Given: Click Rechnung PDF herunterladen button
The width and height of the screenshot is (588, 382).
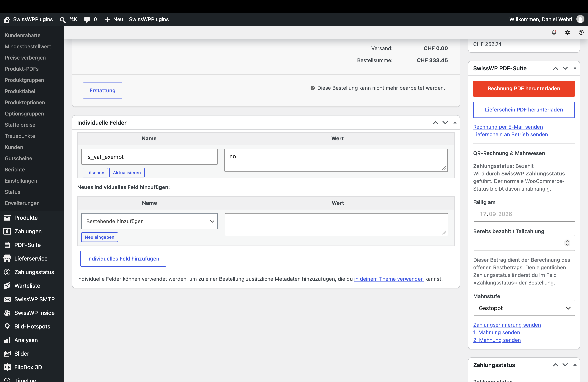Looking at the screenshot, I should 524,89.
